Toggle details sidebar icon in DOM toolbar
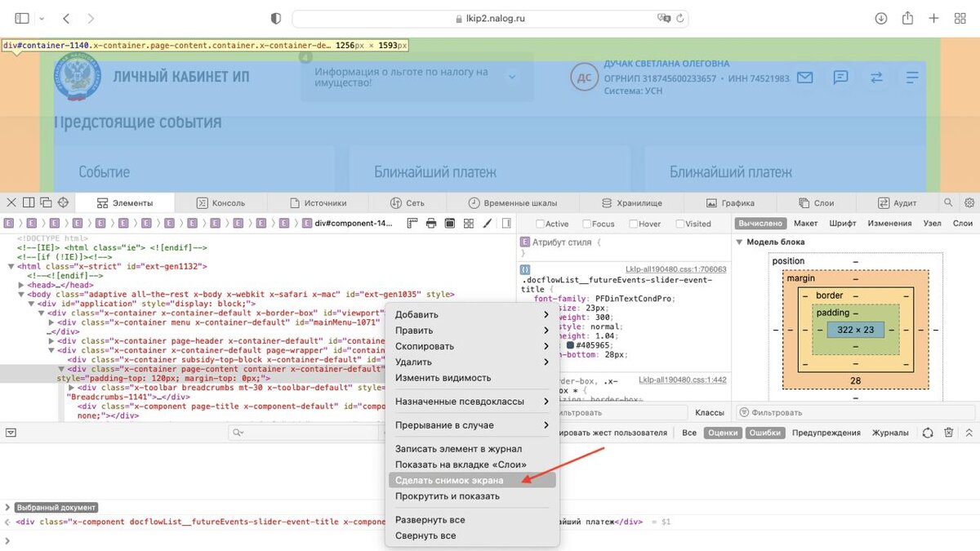The image size is (980, 551). pyautogui.click(x=506, y=223)
